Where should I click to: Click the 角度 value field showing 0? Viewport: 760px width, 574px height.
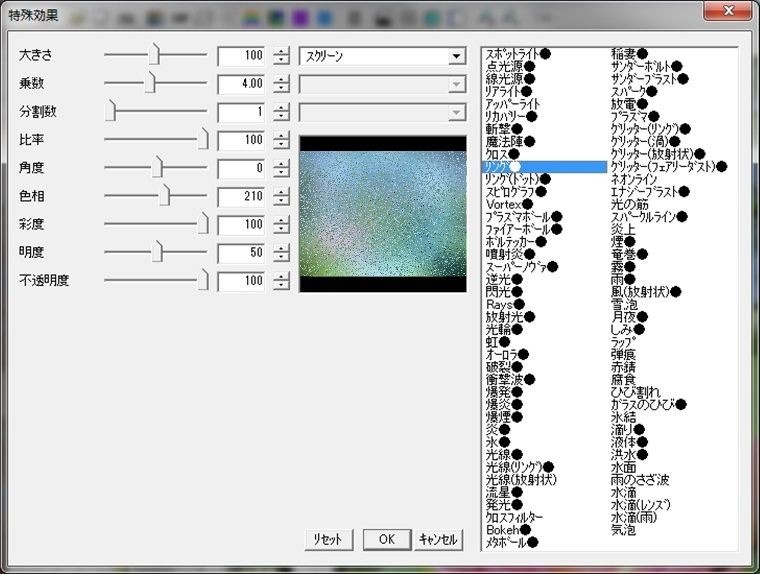click(241, 169)
